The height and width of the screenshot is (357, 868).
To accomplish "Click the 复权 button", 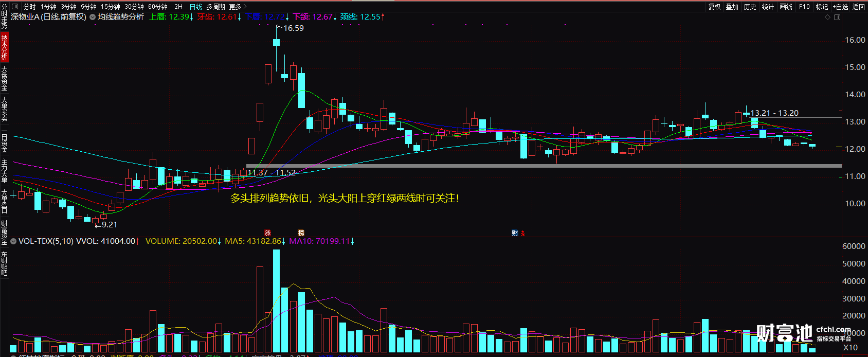I will 714,7.
